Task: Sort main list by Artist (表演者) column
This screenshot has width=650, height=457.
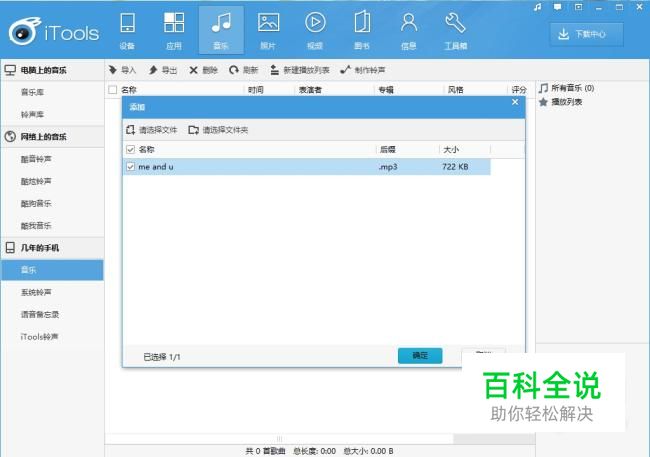Action: [x=310, y=90]
